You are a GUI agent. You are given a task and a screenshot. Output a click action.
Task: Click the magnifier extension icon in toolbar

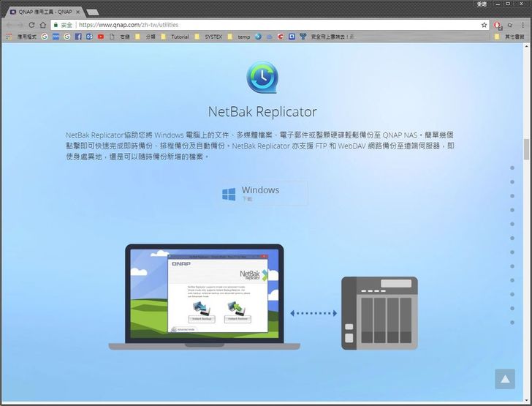click(x=510, y=25)
